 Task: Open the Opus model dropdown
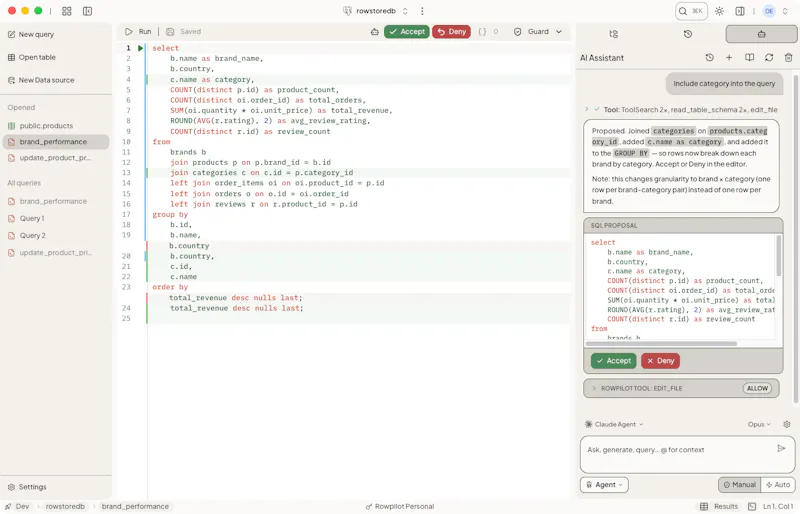pos(759,424)
